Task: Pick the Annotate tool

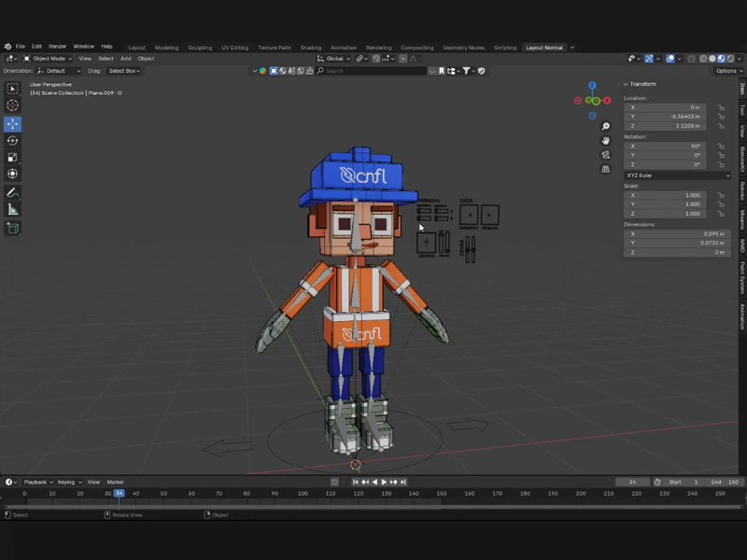Action: [13, 192]
